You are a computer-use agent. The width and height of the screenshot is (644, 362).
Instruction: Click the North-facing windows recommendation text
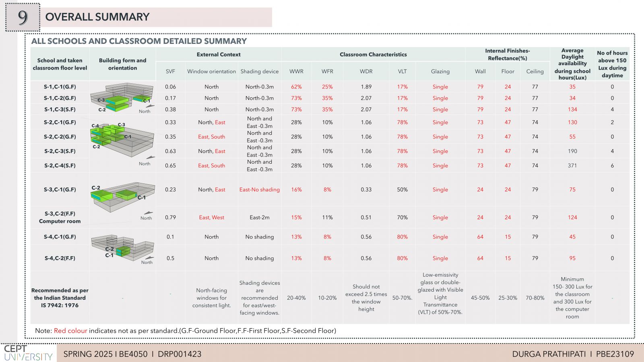point(211,298)
